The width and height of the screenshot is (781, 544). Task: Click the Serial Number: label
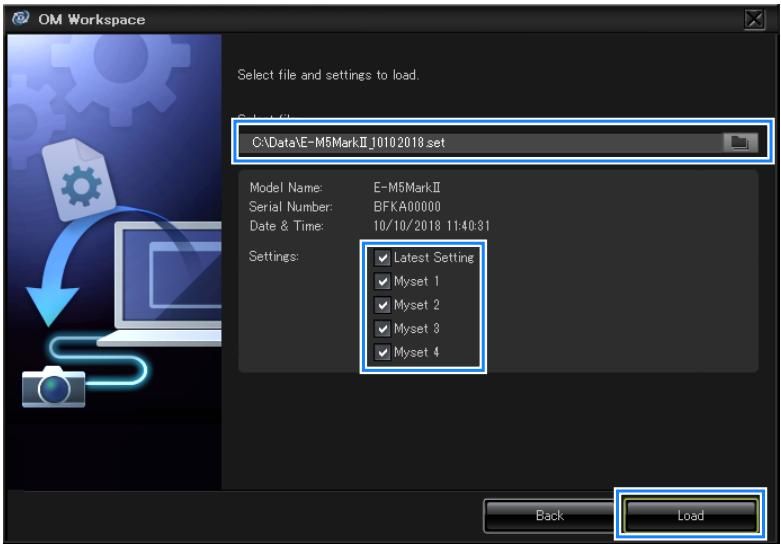coord(291,207)
